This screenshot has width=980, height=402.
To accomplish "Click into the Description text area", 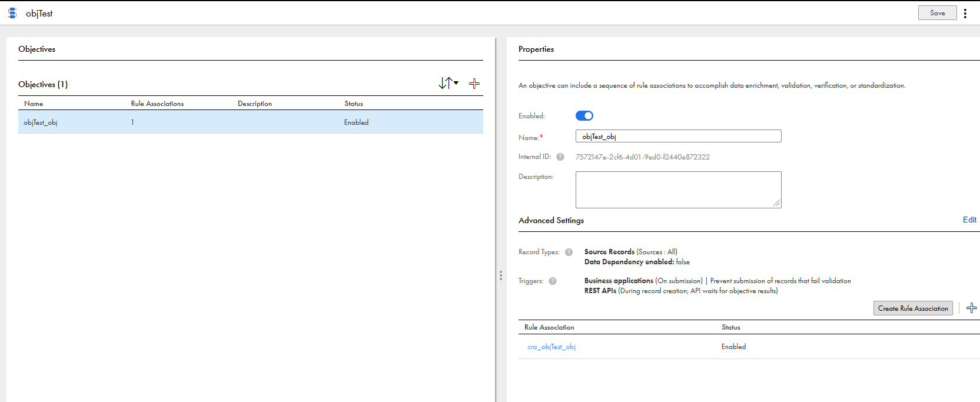I will (x=679, y=190).
